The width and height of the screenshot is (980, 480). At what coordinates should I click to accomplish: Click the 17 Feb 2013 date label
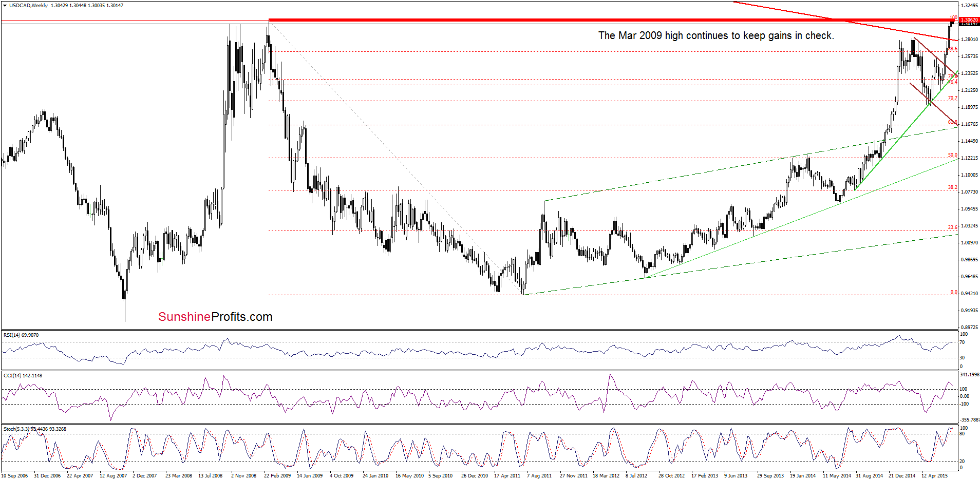point(705,476)
